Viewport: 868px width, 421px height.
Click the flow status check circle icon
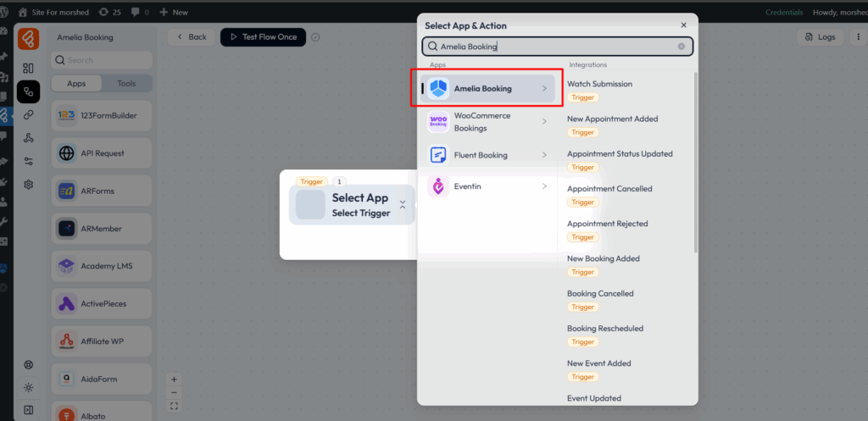pos(315,37)
